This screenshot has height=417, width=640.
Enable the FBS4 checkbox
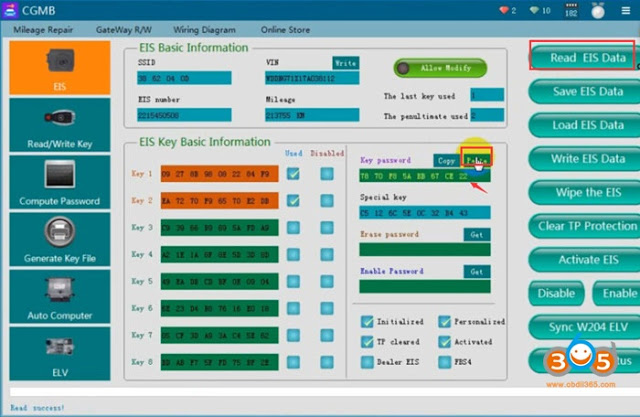(x=444, y=362)
